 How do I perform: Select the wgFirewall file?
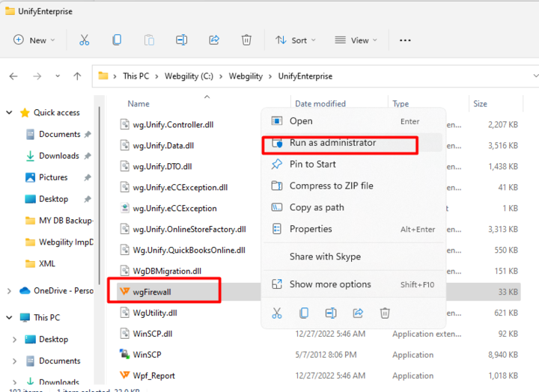(152, 291)
